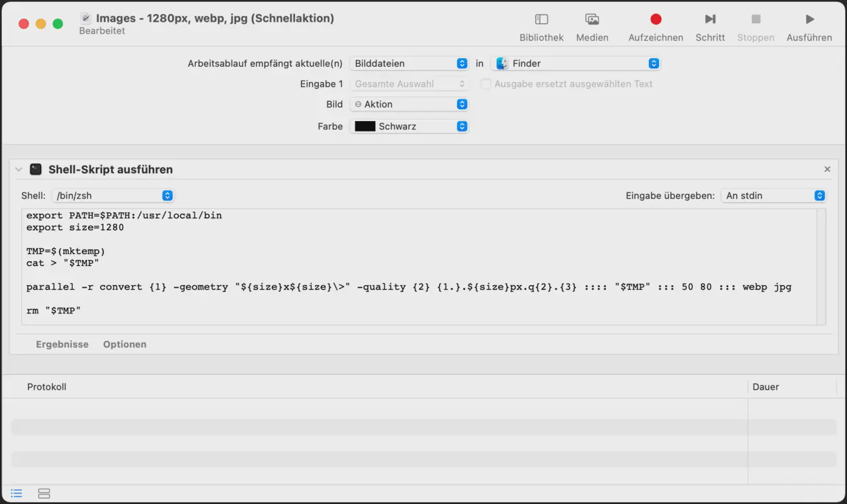Open the Farbe Schwarz color dropdown
This screenshot has width=847, height=504.
[409, 126]
